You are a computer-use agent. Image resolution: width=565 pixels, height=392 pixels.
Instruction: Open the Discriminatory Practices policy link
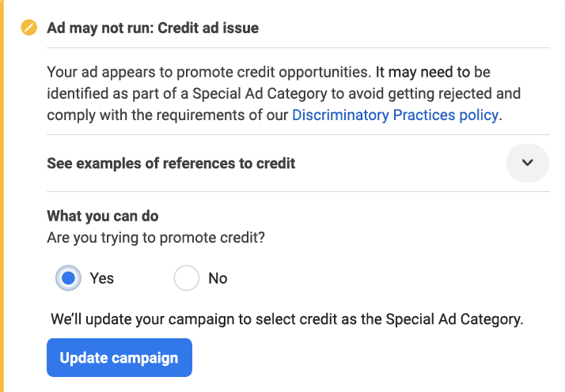coord(395,115)
